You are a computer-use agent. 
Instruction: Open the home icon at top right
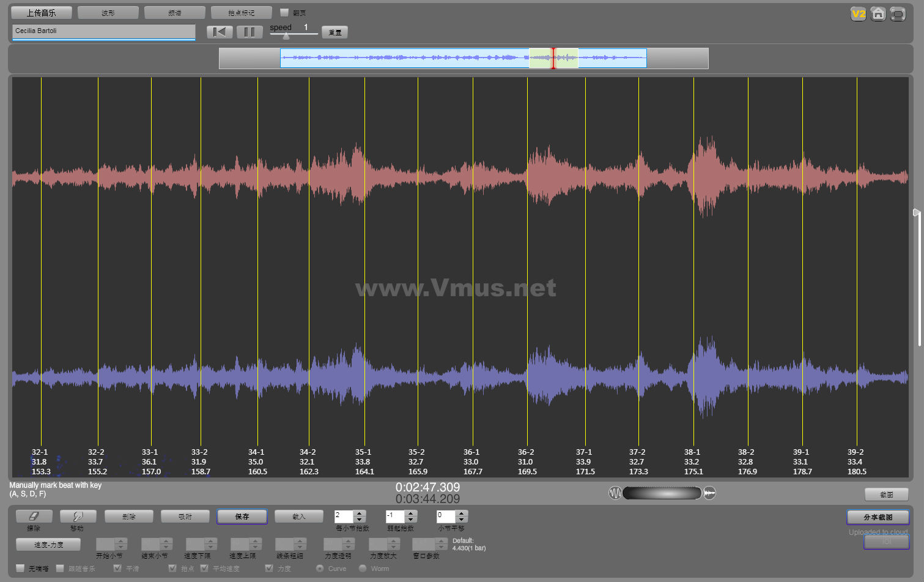[878, 13]
